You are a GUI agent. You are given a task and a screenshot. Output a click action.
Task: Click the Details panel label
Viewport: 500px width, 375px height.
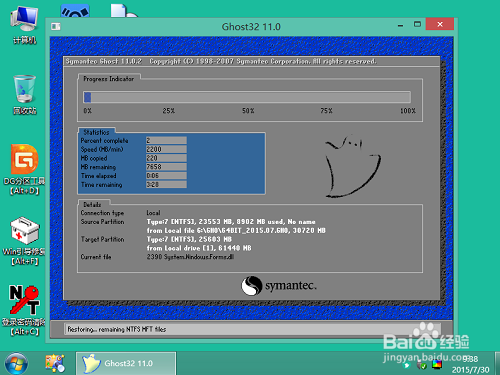point(92,204)
